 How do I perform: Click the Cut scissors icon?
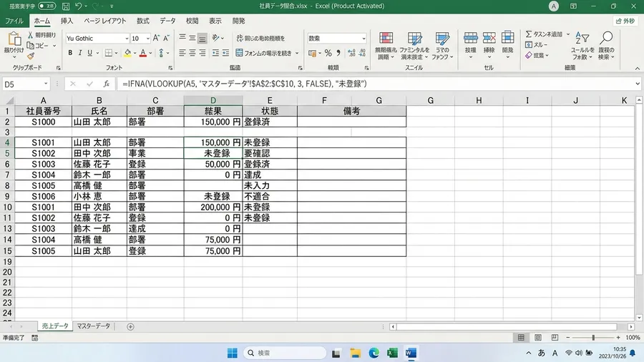[x=30, y=35]
